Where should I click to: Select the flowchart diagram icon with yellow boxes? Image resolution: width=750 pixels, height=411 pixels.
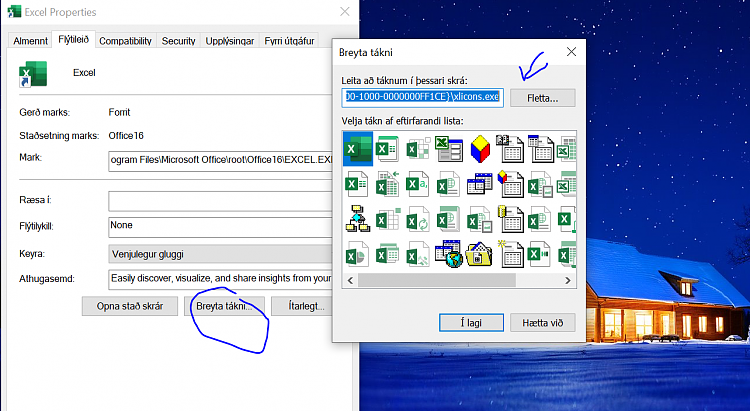click(357, 219)
